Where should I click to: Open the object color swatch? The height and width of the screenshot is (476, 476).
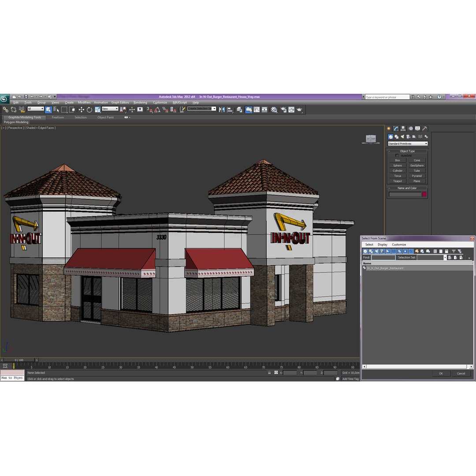point(424,194)
